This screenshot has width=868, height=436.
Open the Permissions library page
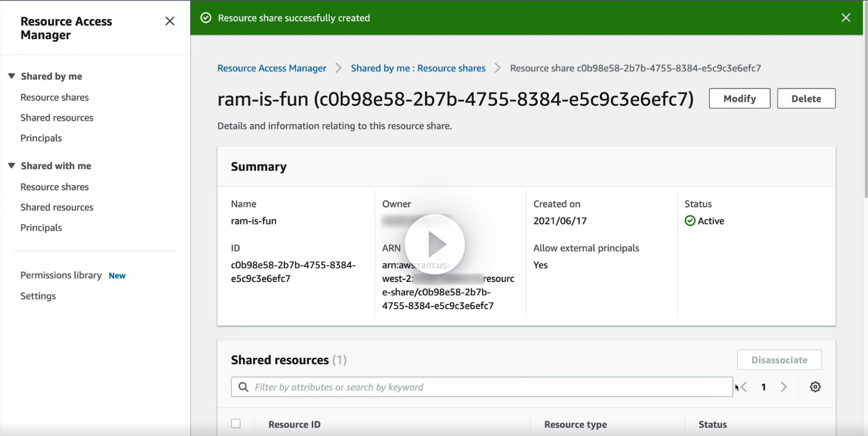tap(61, 275)
